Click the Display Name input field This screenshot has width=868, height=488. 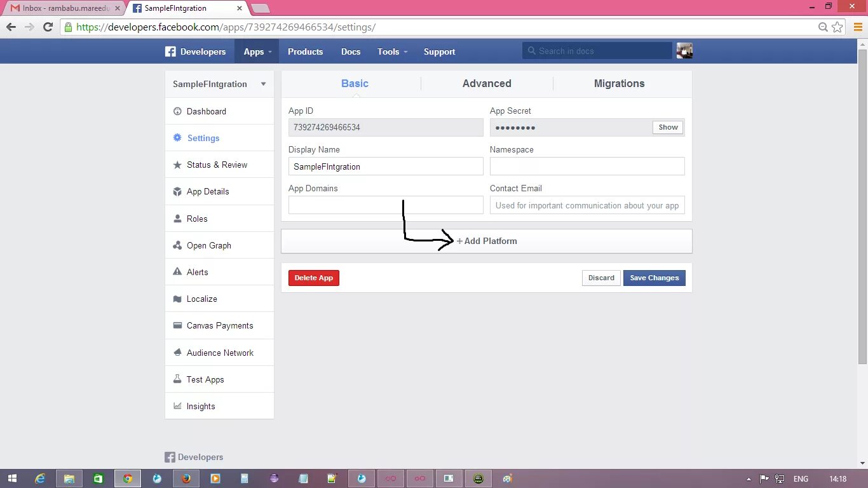click(x=386, y=166)
